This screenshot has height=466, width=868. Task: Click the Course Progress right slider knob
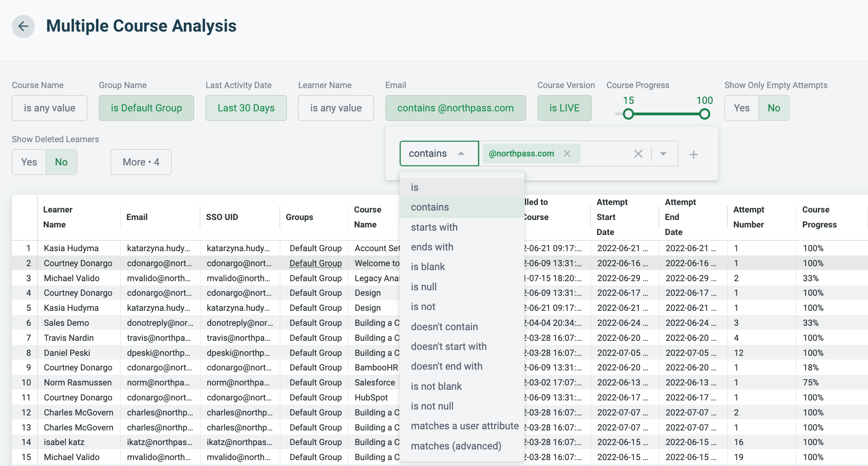(x=704, y=115)
